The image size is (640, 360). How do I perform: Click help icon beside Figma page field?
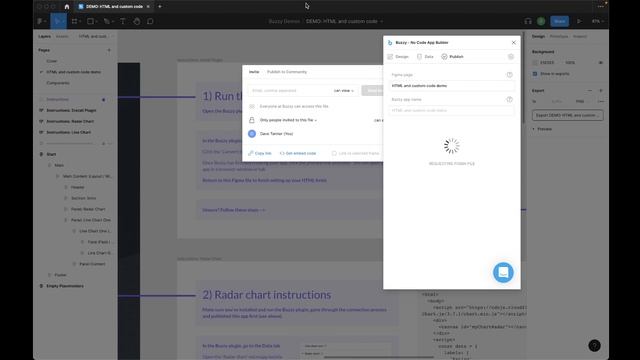[509, 75]
